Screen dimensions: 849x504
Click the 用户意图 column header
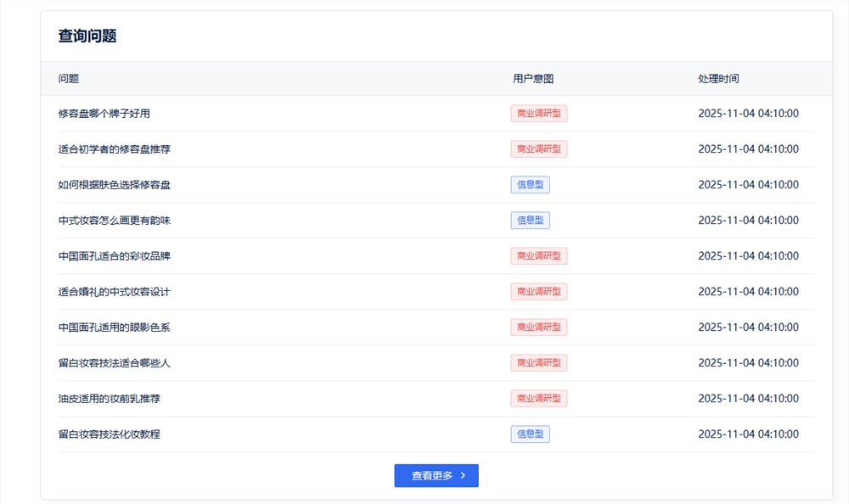point(533,79)
